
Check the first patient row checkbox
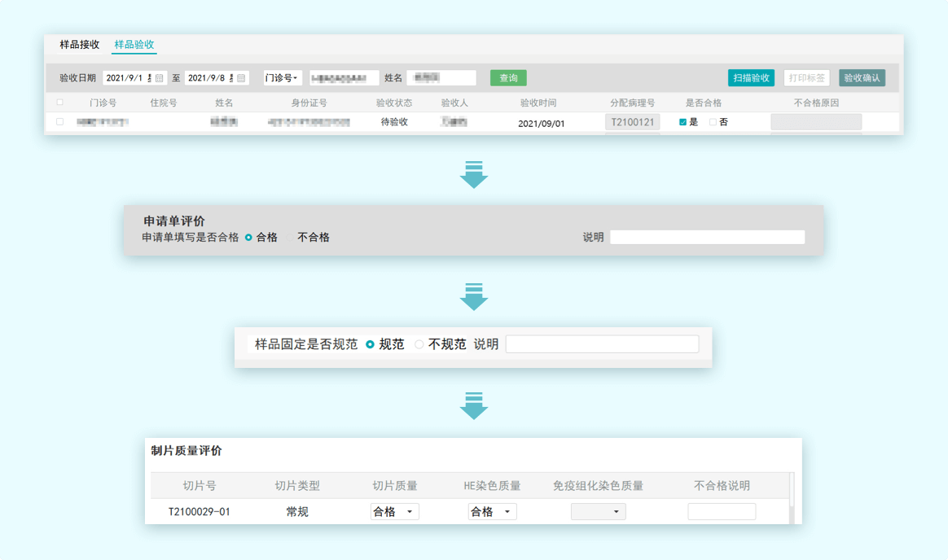tap(59, 121)
